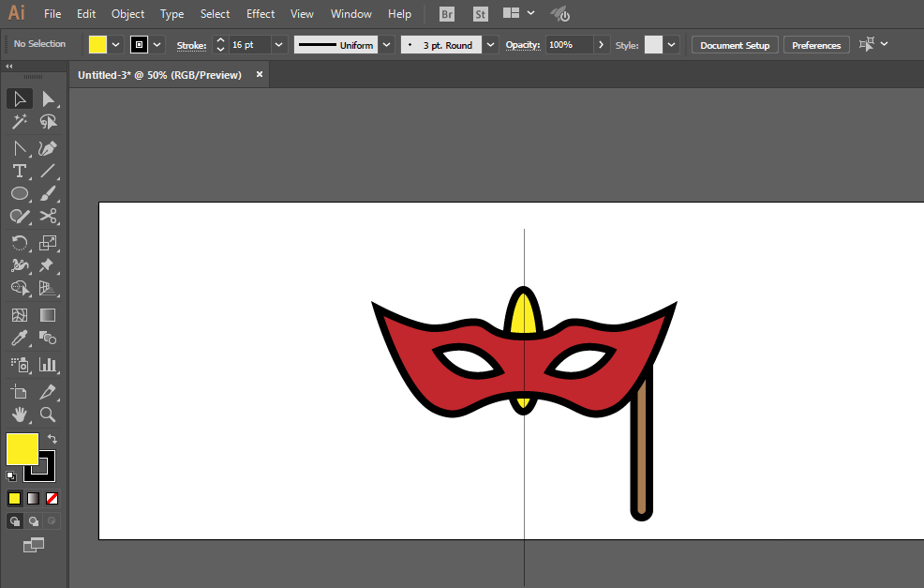This screenshot has height=588, width=924.
Task: Grab the Hand tool
Action: pyautogui.click(x=20, y=415)
